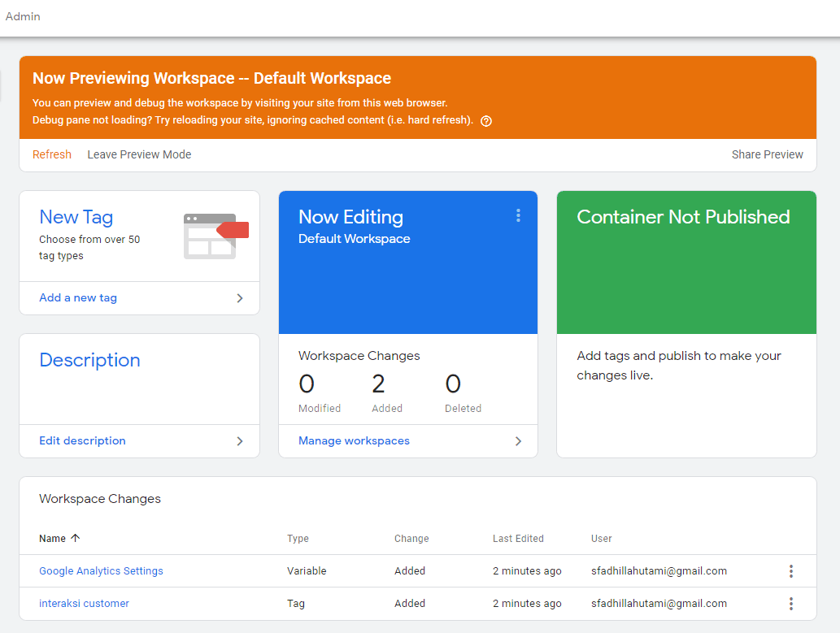840x633 pixels.
Task: Open three-dot menu on Now Editing card
Action: (x=518, y=215)
